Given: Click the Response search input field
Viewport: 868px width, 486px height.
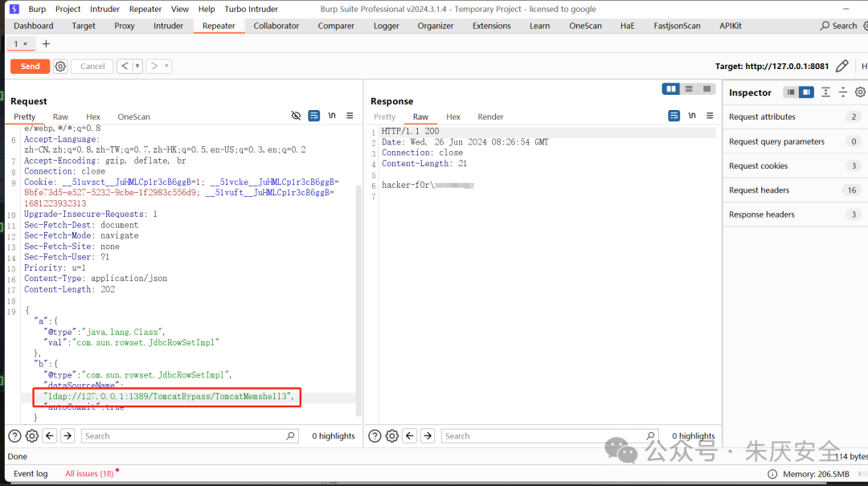Looking at the screenshot, I should 550,436.
